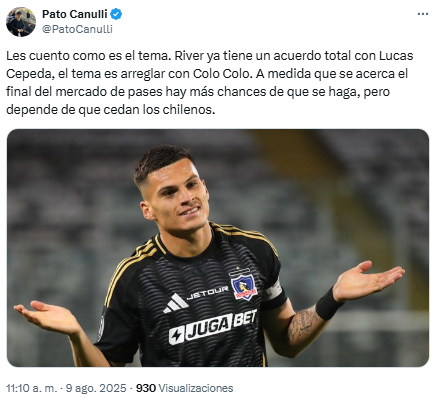Viewport: 440px width, 401px height.
Task: Open the @PatoCanulli handle link
Action: [x=77, y=29]
